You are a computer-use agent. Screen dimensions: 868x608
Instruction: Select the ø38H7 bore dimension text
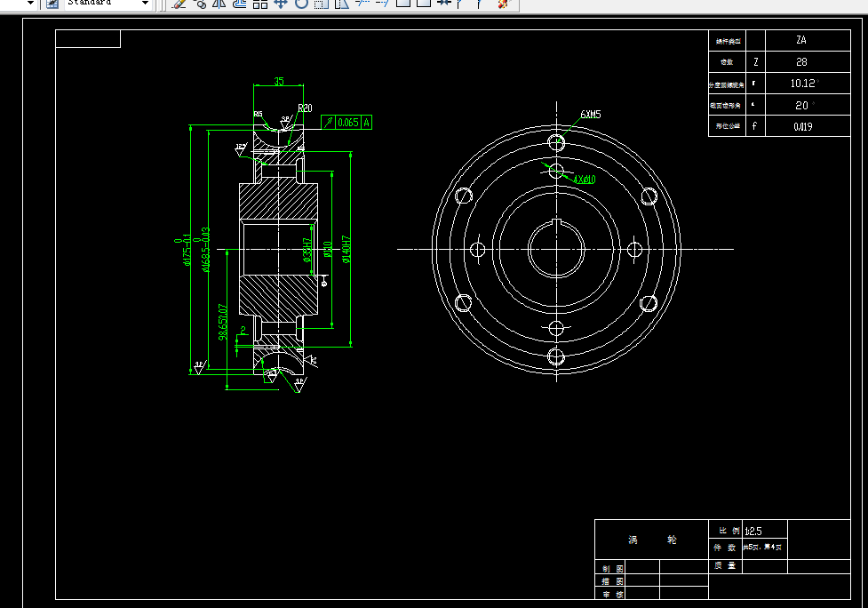[307, 250]
